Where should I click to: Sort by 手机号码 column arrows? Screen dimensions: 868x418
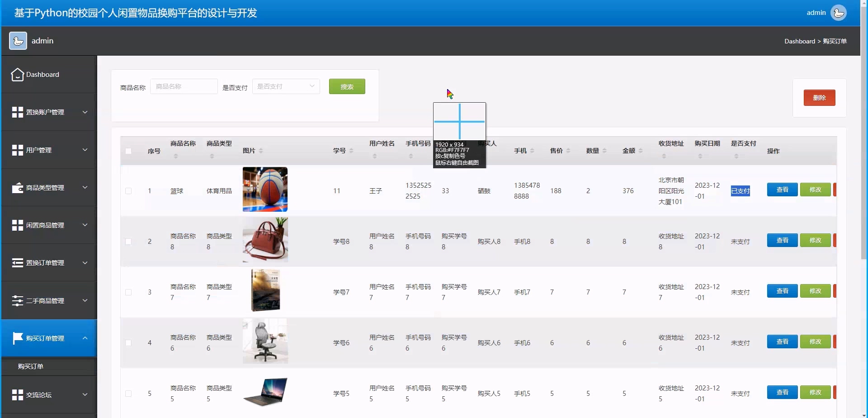[x=411, y=156]
